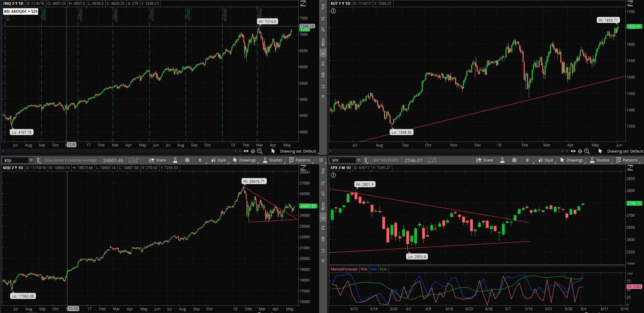Open the list menu icon on $DJI toolbar
644x313 pixels.
[x=321, y=160]
